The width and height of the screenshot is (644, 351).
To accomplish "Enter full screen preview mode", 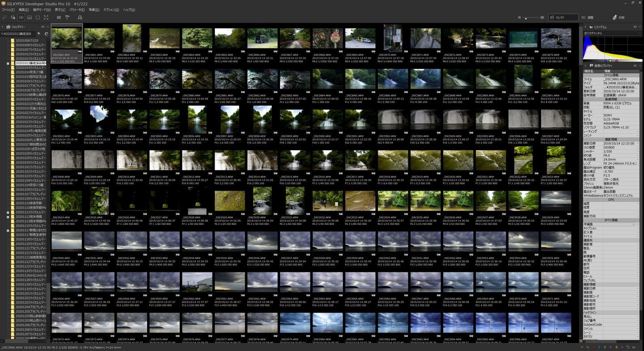I will click(47, 17).
